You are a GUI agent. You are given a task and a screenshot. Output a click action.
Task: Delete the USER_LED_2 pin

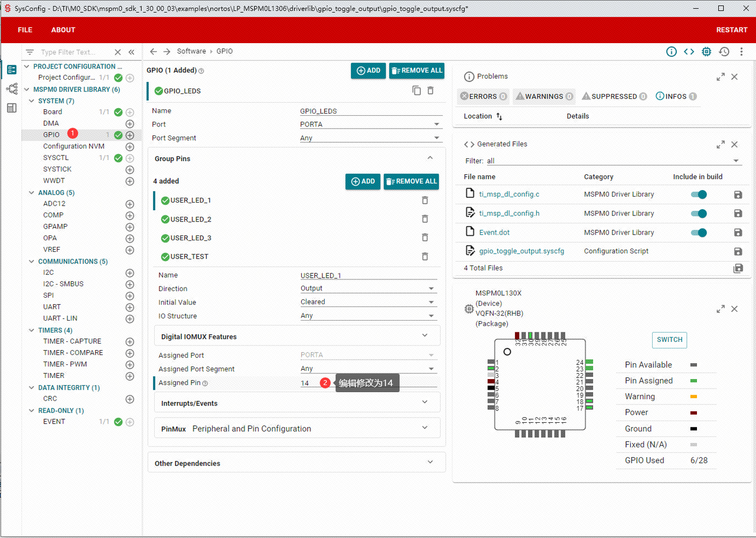425,219
